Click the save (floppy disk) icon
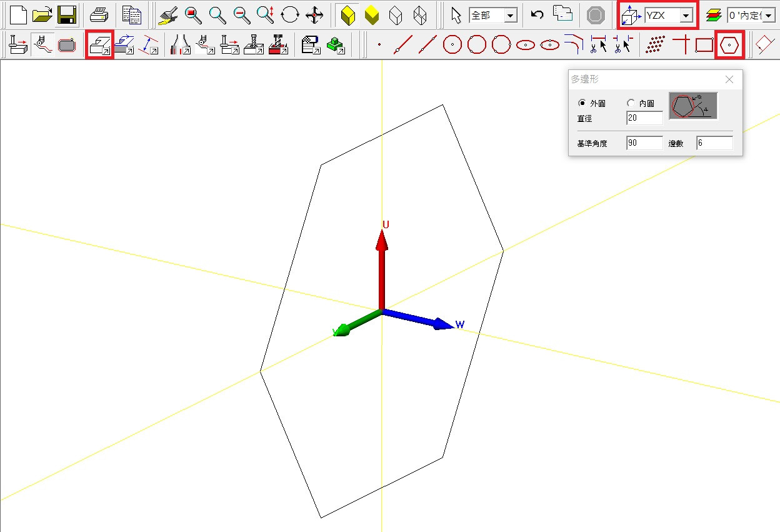This screenshot has height=532, width=780. coord(67,15)
